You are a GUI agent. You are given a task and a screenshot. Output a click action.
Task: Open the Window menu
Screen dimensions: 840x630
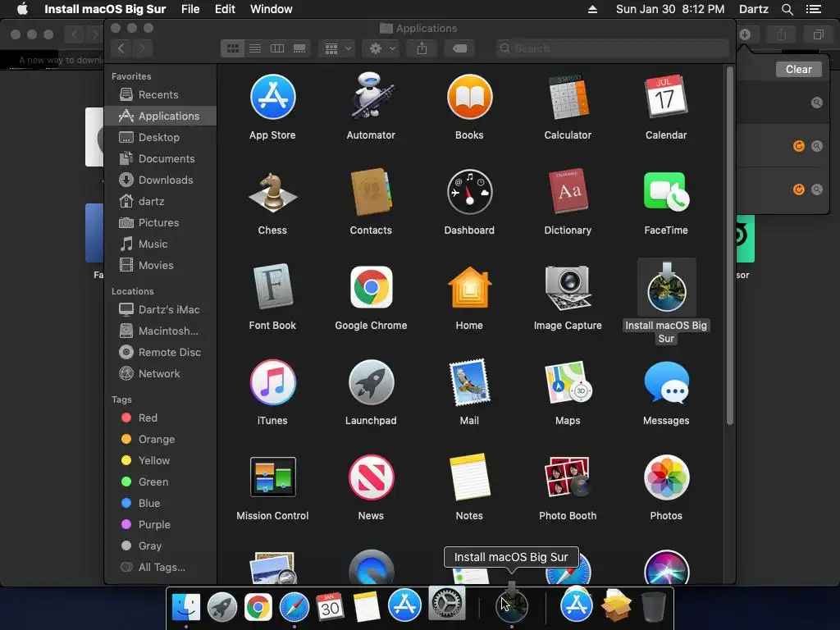pyautogui.click(x=271, y=9)
